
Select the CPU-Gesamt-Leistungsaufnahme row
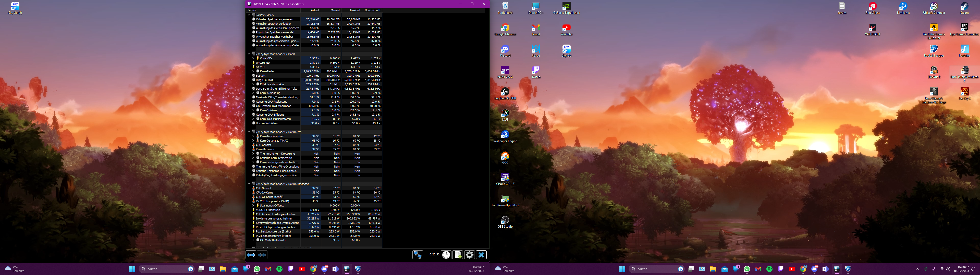point(276,214)
